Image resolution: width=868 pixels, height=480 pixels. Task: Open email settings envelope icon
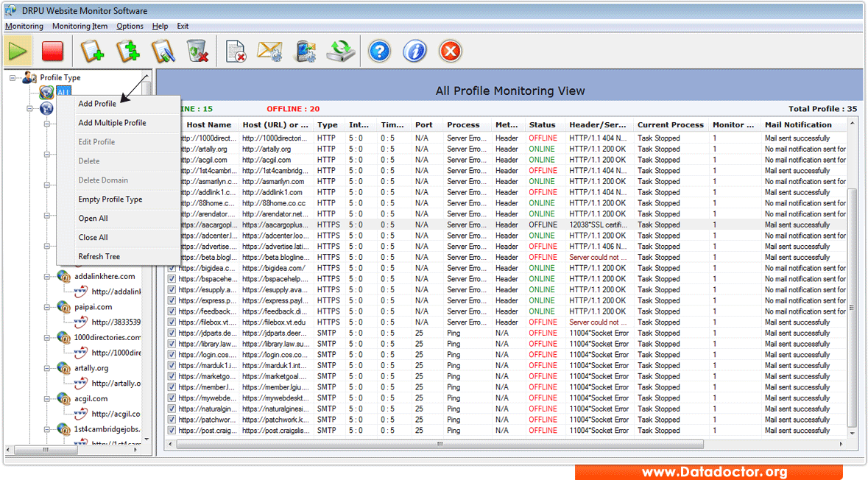(269, 52)
